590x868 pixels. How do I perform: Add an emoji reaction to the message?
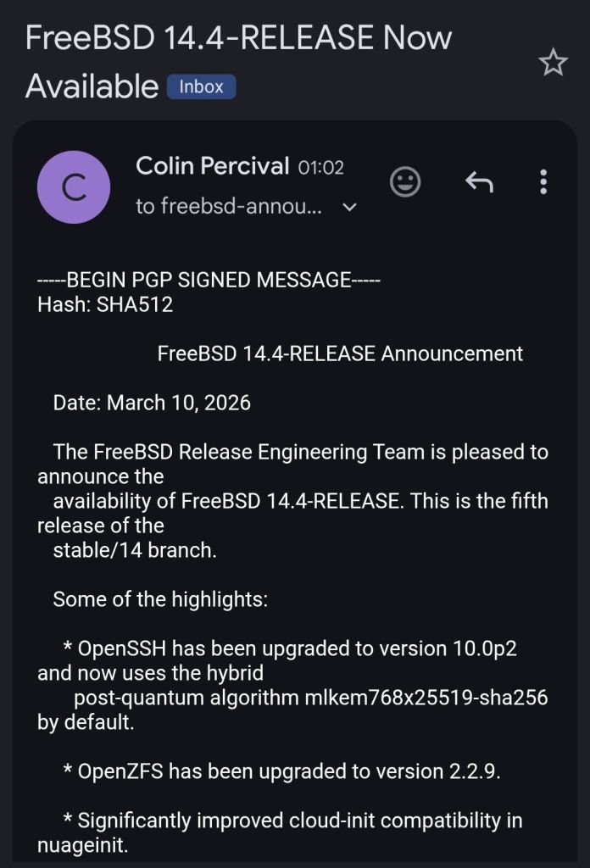point(405,181)
